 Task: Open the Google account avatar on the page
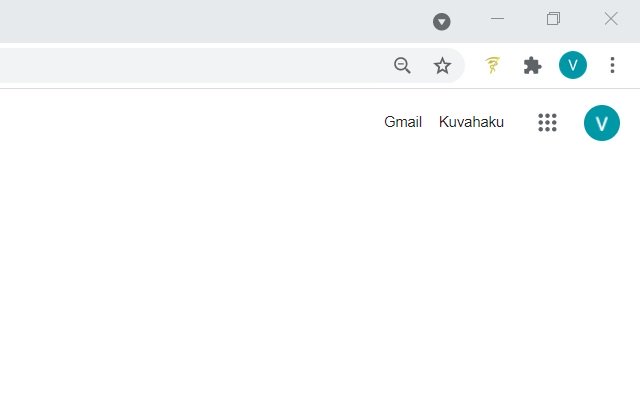coord(602,123)
